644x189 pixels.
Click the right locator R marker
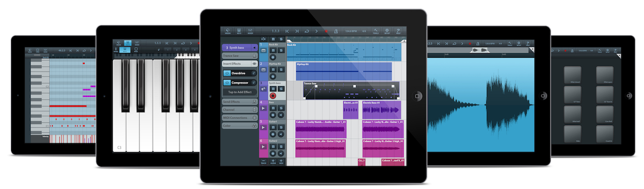(404, 41)
